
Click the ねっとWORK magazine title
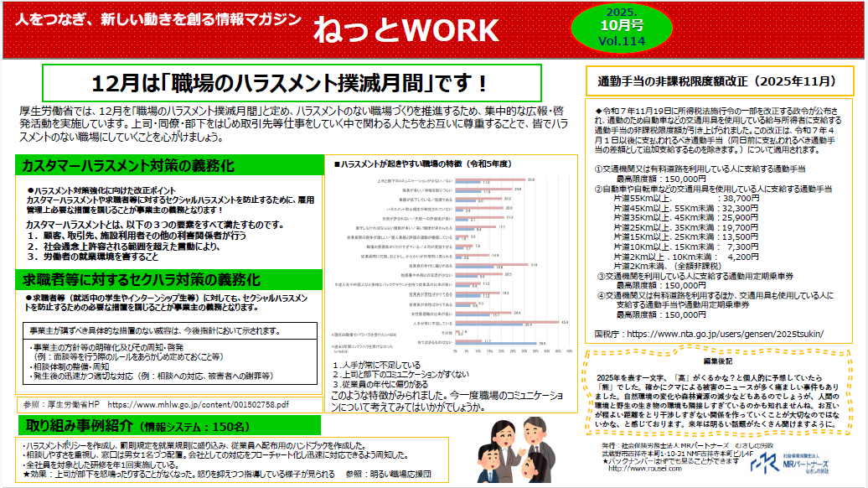[394, 28]
